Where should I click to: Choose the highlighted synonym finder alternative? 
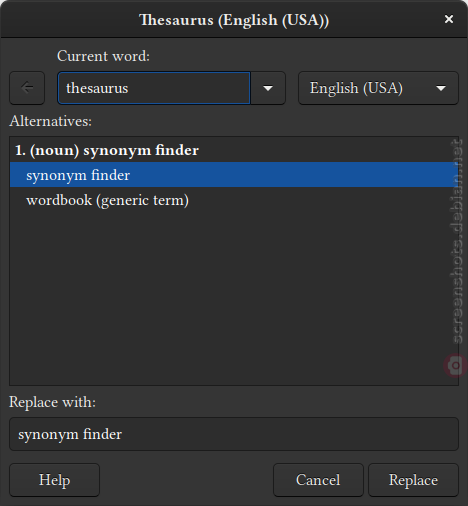point(234,175)
